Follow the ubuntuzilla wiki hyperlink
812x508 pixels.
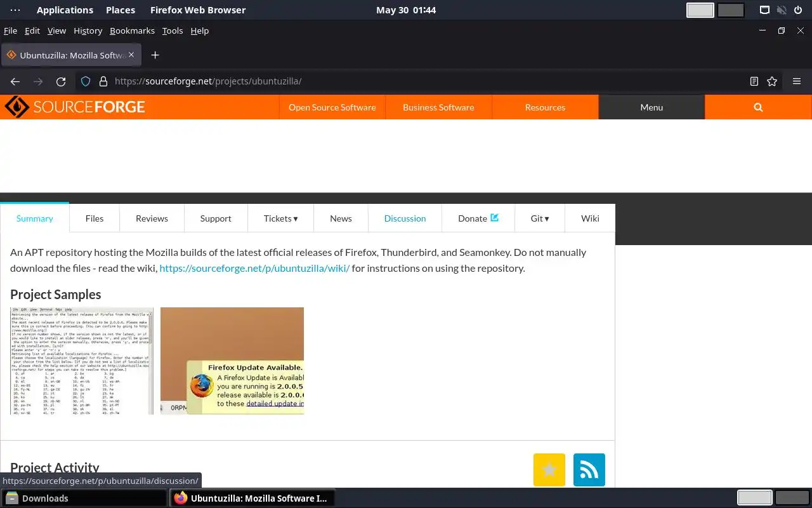254,268
